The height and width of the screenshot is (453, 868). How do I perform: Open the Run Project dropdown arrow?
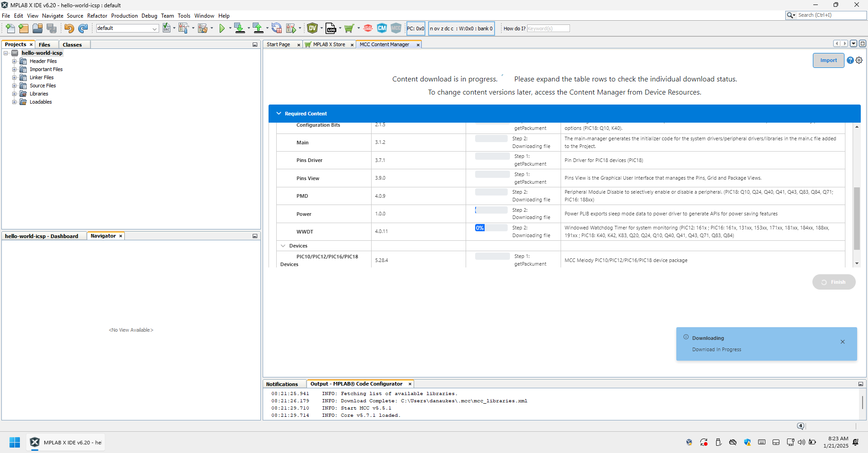click(x=230, y=29)
